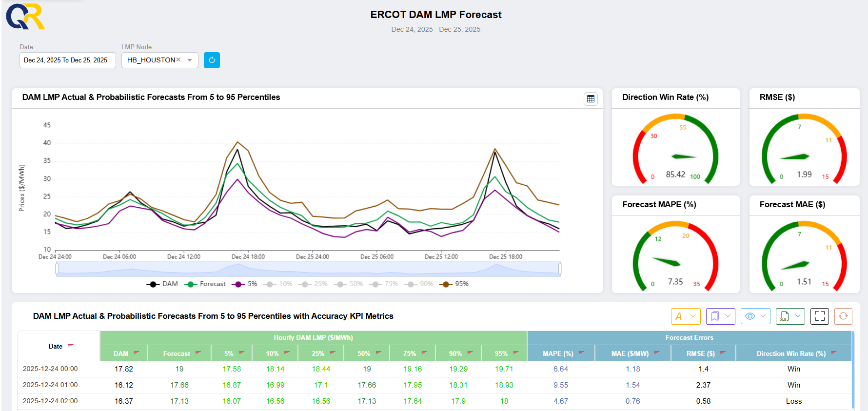
Task: Enable the 50% series in chart legend
Action: coord(348,284)
